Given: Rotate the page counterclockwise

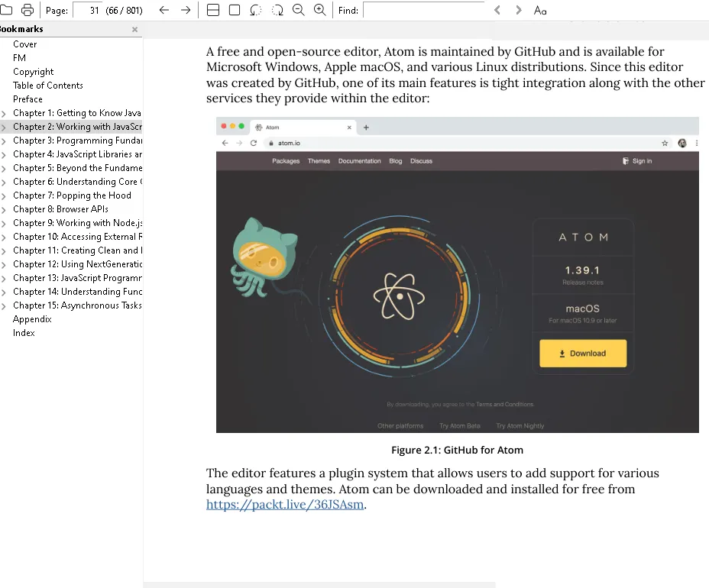Looking at the screenshot, I should (256, 10).
